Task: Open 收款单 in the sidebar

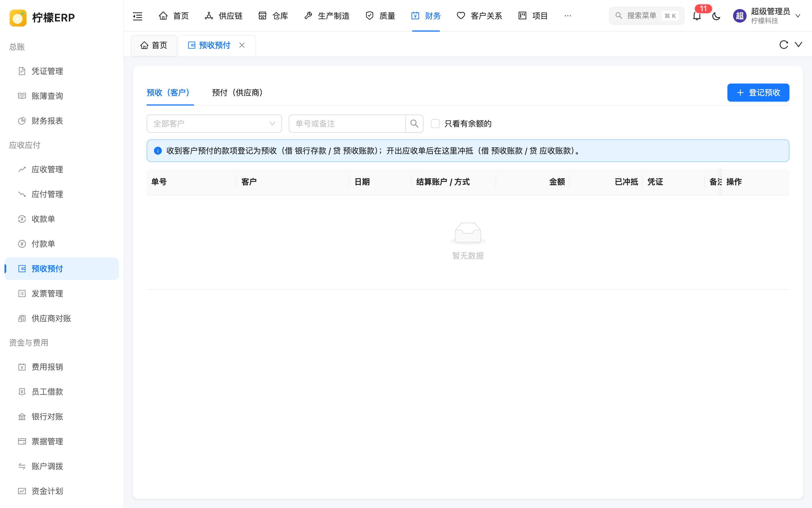Action: point(62,219)
